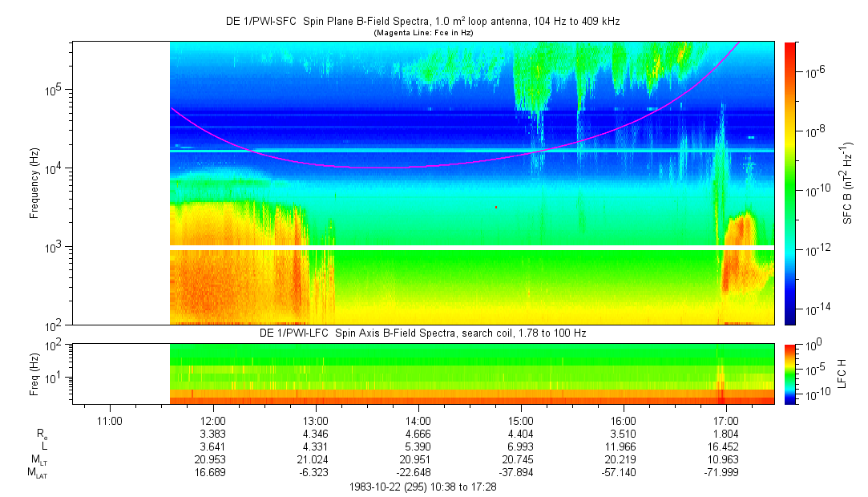Click the LFC H colorbar
868x497 pixels.
pyautogui.click(x=789, y=374)
